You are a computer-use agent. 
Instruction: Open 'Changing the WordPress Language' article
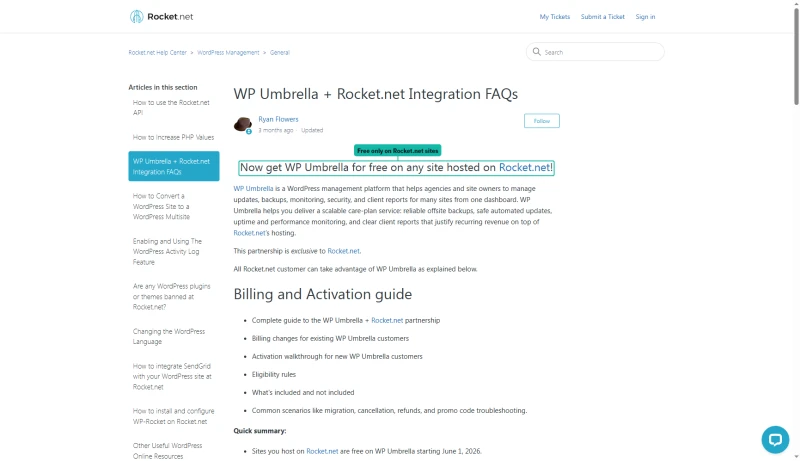click(x=169, y=337)
